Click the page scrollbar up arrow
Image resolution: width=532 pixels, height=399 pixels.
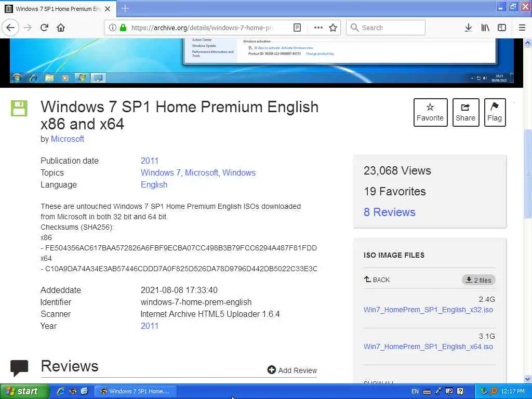(527, 43)
